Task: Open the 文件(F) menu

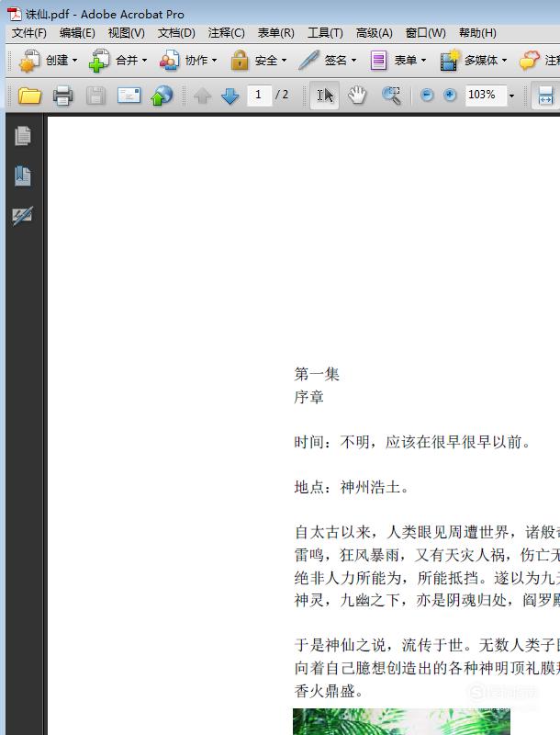Action: (x=29, y=33)
